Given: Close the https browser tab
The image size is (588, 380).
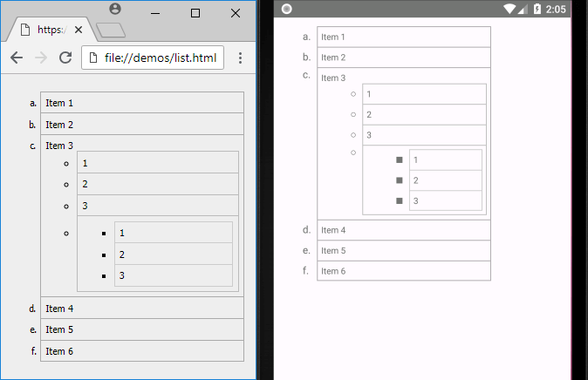Looking at the screenshot, I should coord(79,30).
